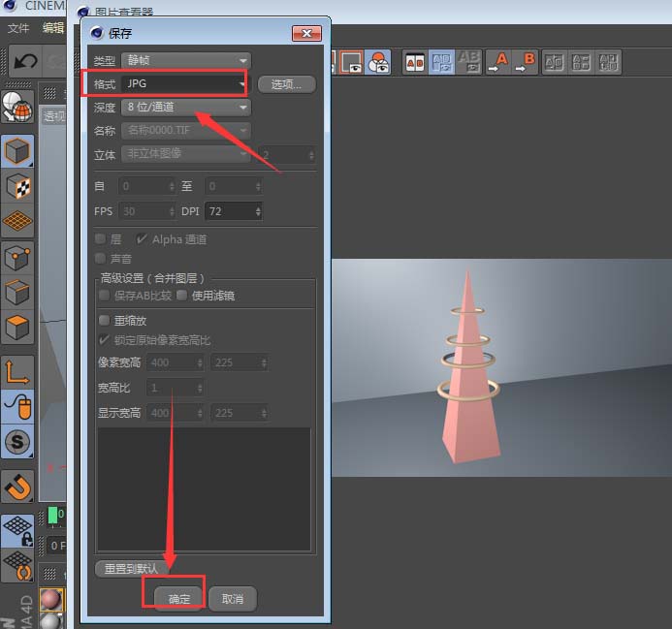The height and width of the screenshot is (629, 672).
Task: Toggle the 使用滤镜 checkbox
Action: [x=182, y=296]
